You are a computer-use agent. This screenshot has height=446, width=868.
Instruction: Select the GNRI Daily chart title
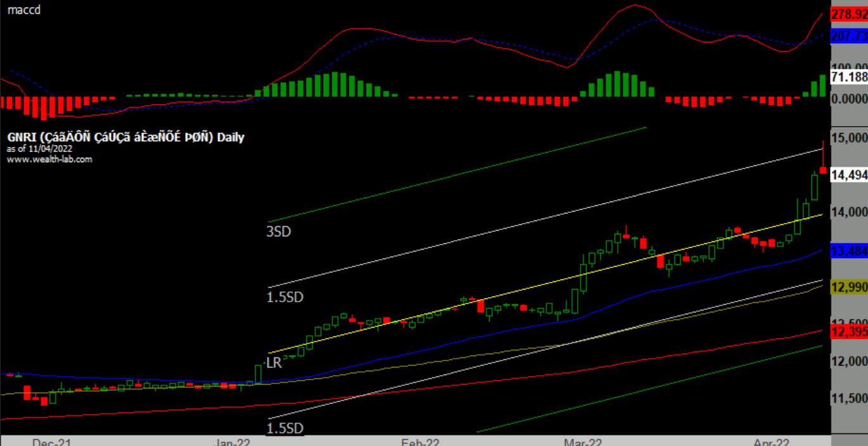[126, 137]
